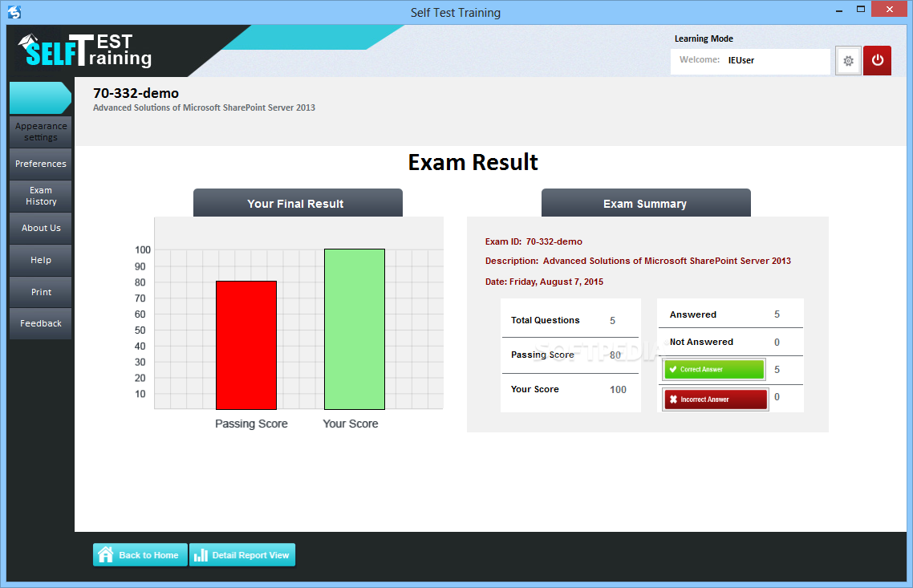The height and width of the screenshot is (588, 913).
Task: Click the red Incorrect Answer button
Action: point(716,399)
